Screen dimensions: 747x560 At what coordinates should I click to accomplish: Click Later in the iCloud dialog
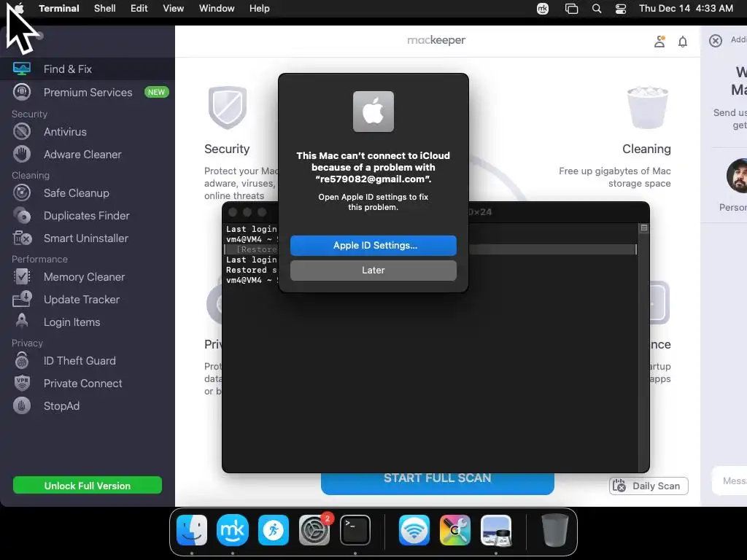pos(373,270)
